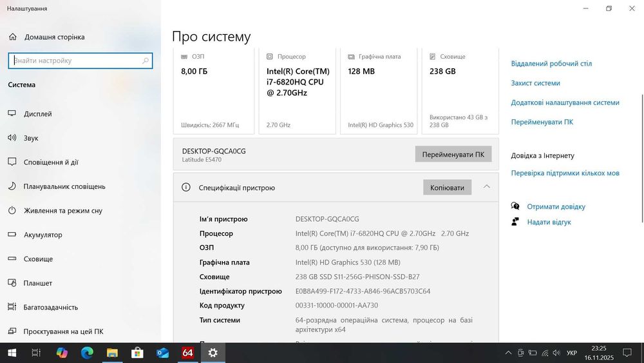Click the info icon next to Специфікації пристрою
The width and height of the screenshot is (644, 363).
(x=185, y=188)
